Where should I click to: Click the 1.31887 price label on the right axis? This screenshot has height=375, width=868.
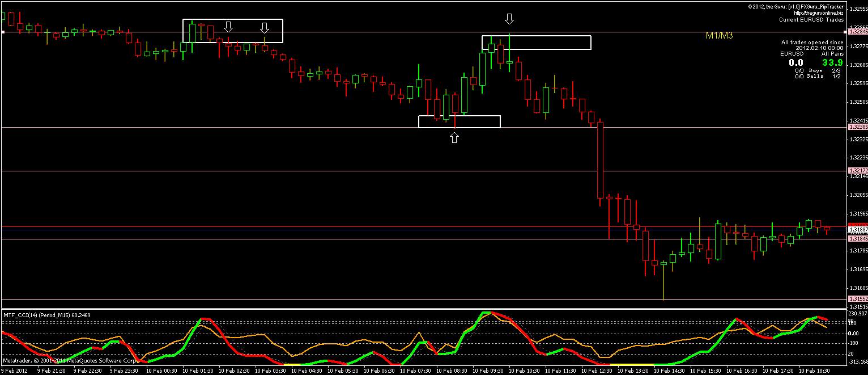point(856,228)
